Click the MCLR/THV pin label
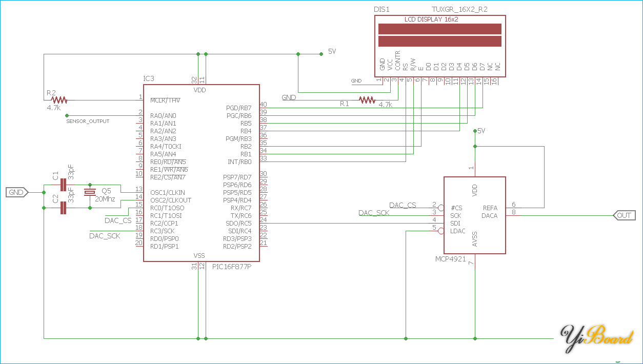Screen dimensions: 643x364 165,100
